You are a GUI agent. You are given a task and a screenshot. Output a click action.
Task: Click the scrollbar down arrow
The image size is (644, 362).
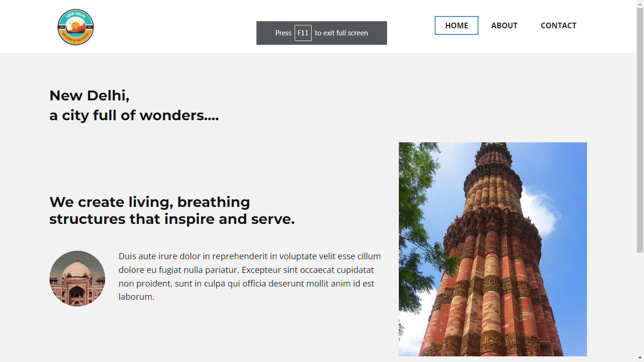coord(640,359)
